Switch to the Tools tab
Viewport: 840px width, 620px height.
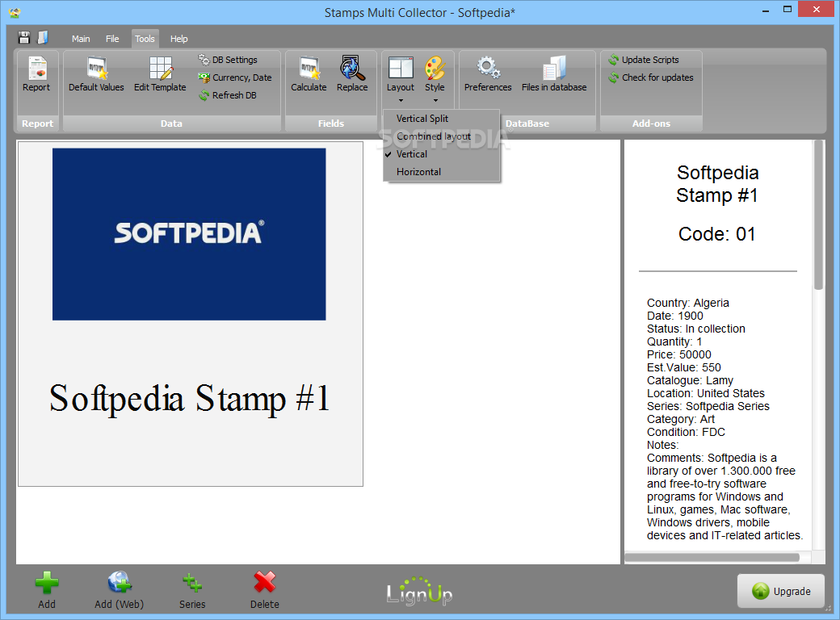click(x=145, y=39)
